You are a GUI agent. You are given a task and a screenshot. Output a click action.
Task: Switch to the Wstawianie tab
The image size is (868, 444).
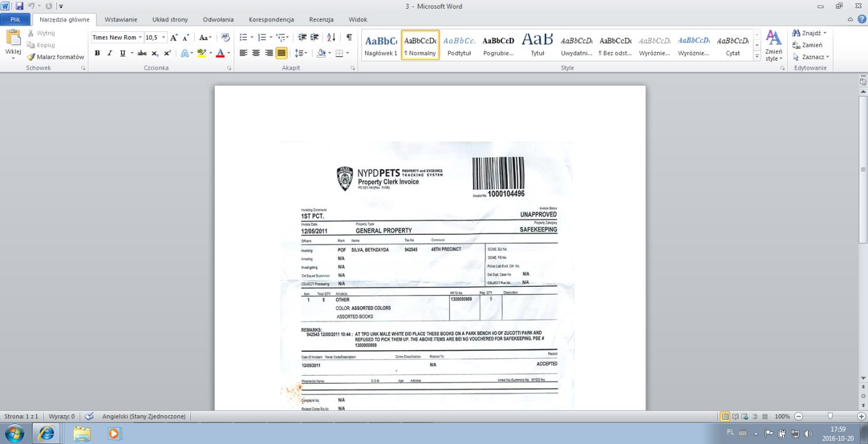[120, 19]
